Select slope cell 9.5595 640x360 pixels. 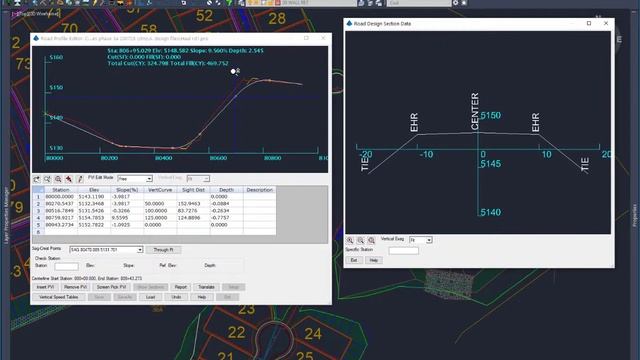point(127,218)
